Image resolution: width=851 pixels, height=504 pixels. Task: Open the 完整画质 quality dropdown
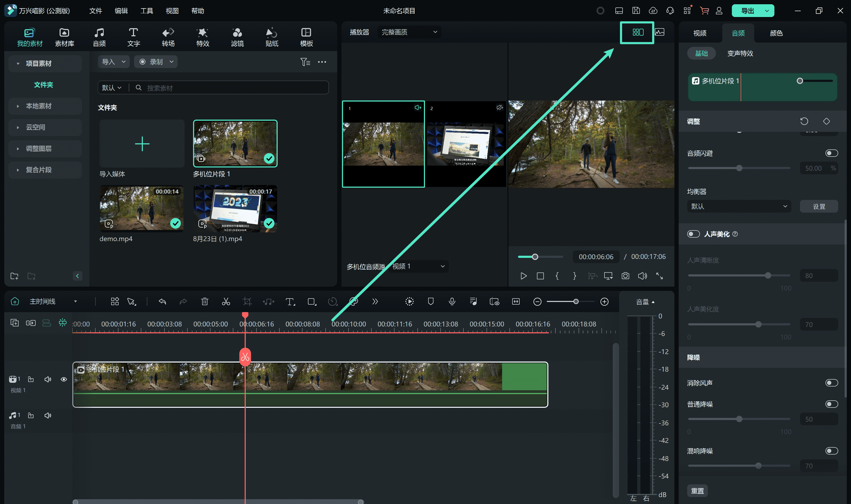(409, 32)
